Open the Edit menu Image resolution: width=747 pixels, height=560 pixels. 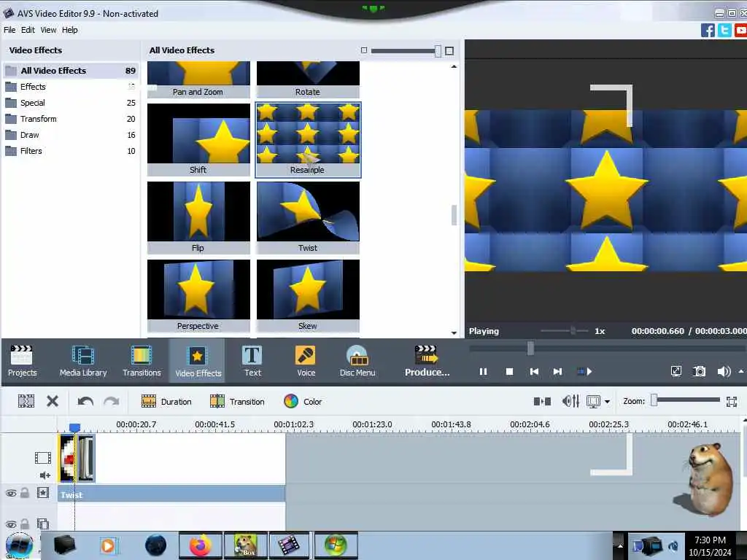(28, 30)
